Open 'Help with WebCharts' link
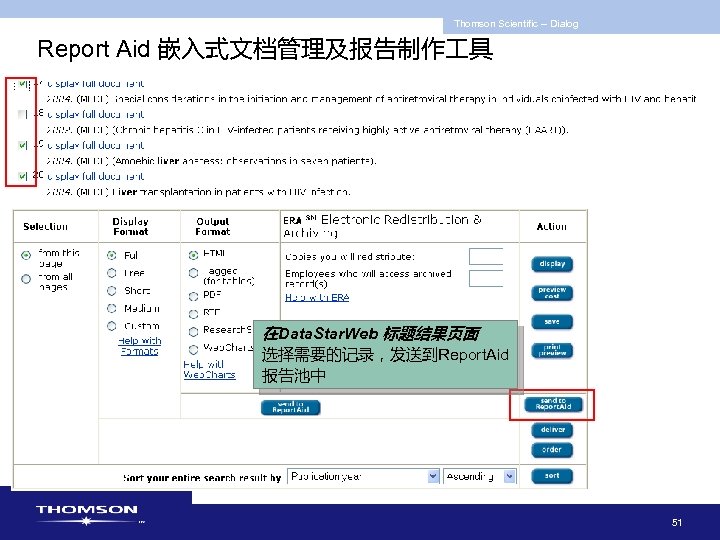 [x=209, y=370]
